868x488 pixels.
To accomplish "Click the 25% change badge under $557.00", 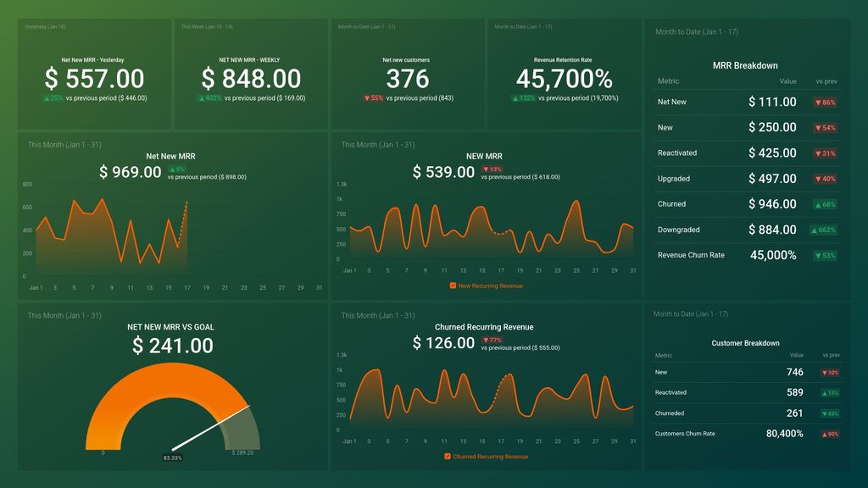I will (53, 98).
